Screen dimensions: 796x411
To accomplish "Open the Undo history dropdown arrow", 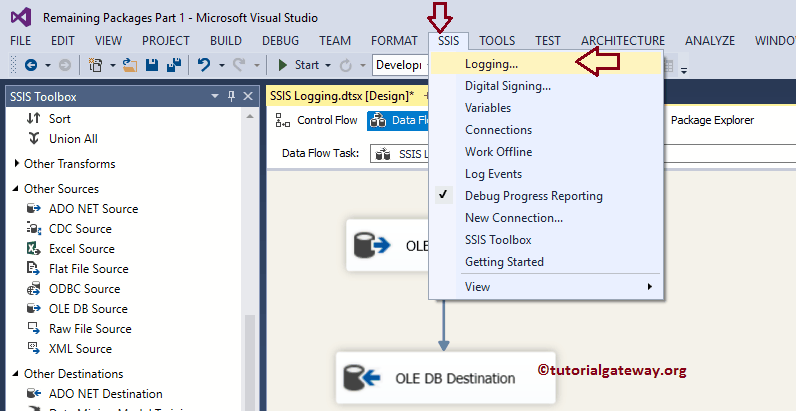I will pos(222,65).
